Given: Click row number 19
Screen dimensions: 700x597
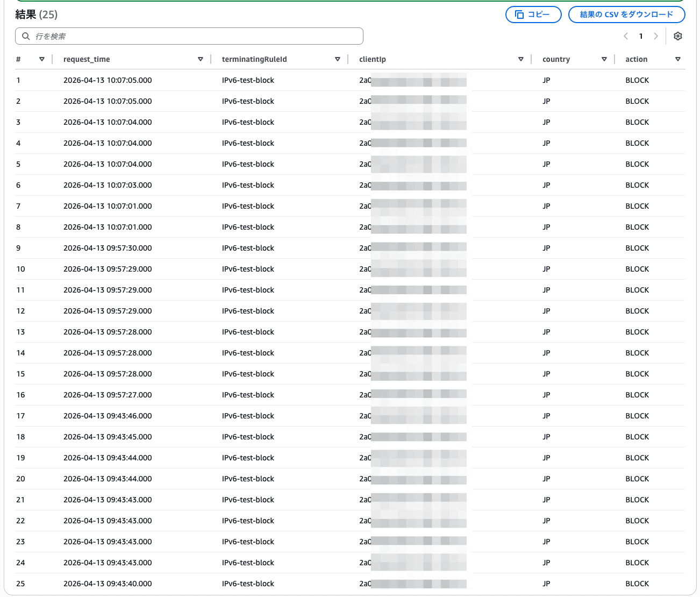Looking at the screenshot, I should [x=20, y=458].
